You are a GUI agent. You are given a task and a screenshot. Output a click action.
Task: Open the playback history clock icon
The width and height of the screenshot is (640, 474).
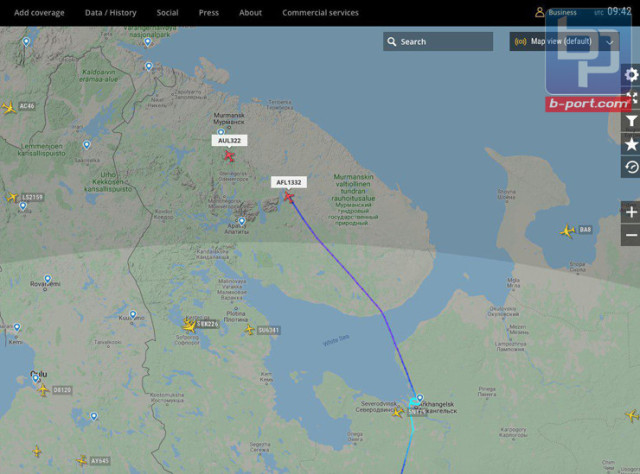[x=631, y=167]
